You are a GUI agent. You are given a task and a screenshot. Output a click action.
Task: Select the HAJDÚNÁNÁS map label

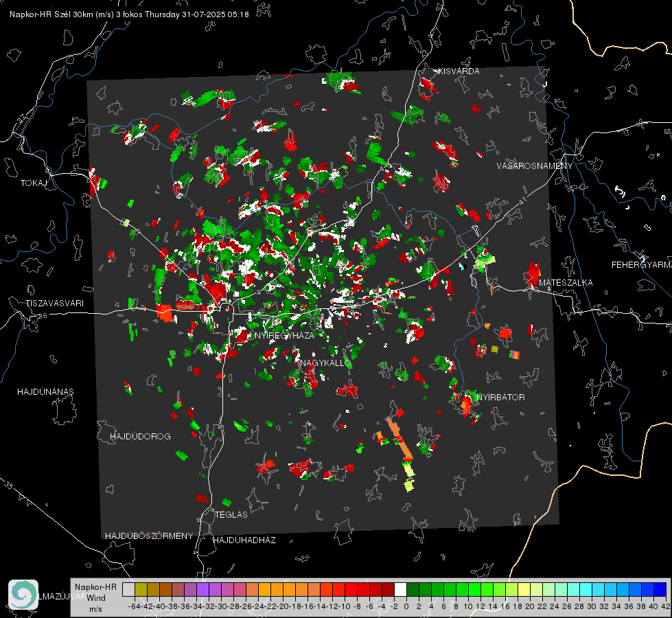tap(45, 391)
